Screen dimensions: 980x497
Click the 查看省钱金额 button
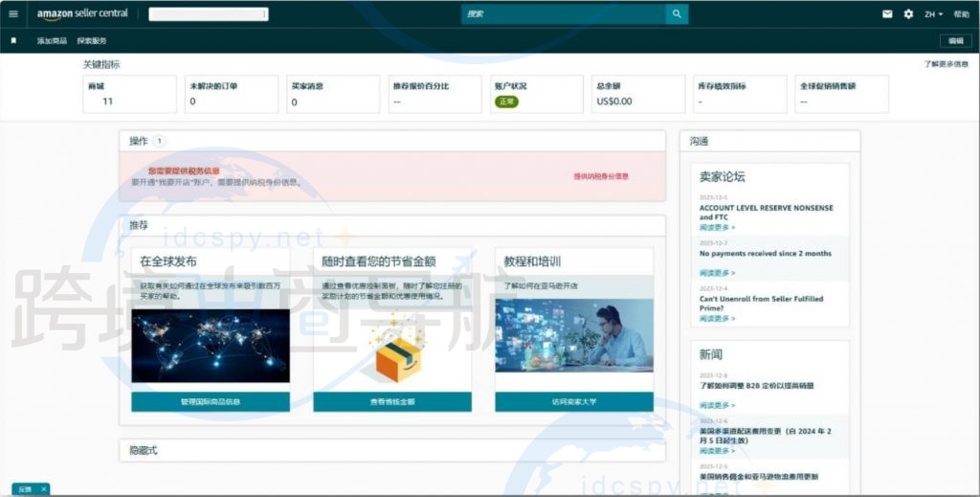click(x=392, y=402)
